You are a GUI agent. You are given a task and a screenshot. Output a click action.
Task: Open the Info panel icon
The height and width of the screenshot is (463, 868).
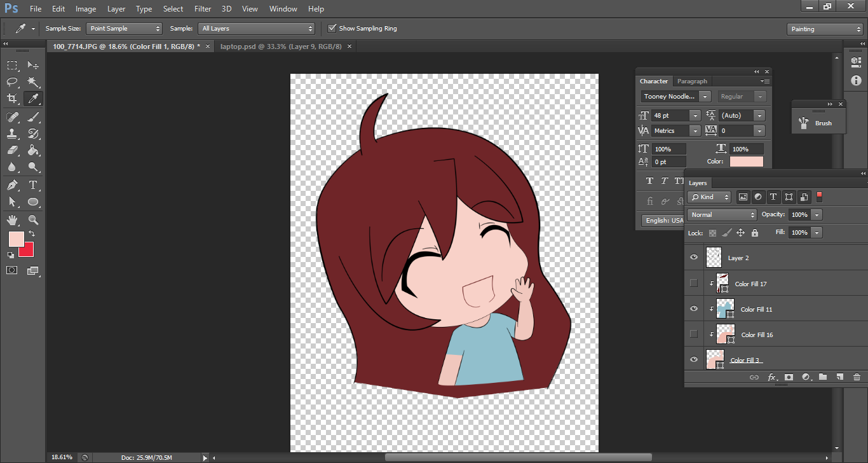pyautogui.click(x=855, y=81)
